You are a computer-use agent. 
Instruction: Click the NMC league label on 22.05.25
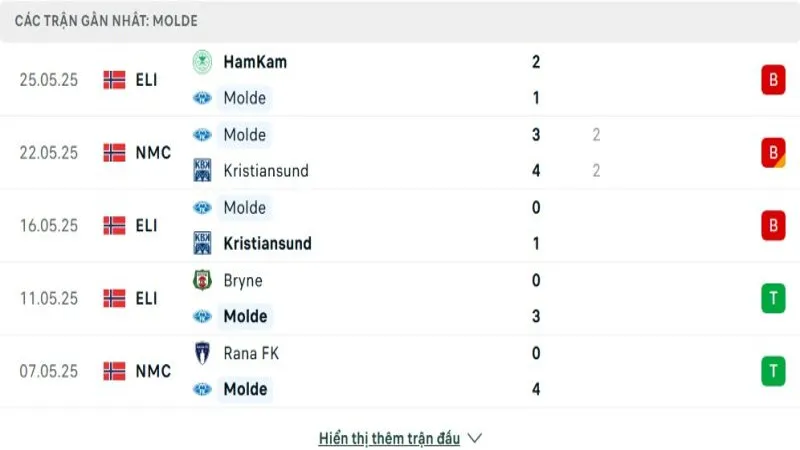[153, 153]
